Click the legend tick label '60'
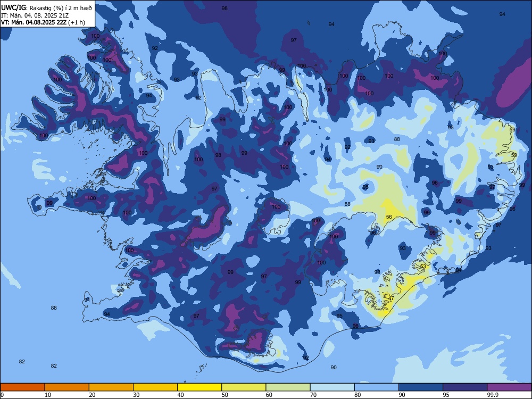This screenshot has height=399, width=532. click(x=269, y=395)
